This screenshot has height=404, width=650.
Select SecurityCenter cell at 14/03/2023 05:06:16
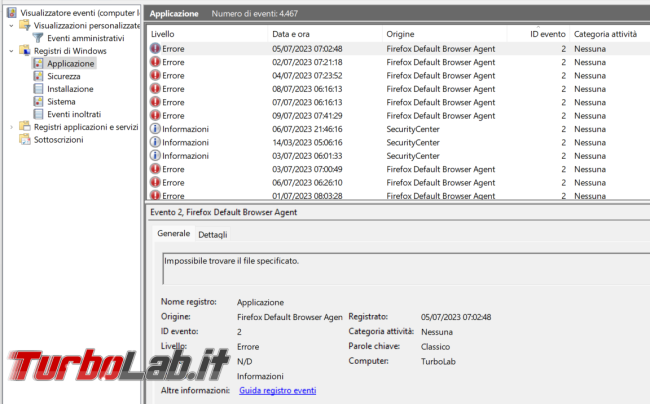coord(413,142)
